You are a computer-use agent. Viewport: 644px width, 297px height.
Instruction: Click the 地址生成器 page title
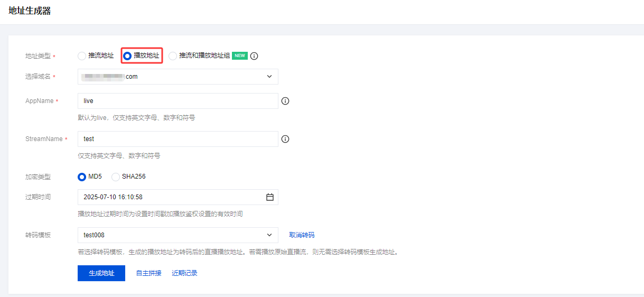point(30,11)
